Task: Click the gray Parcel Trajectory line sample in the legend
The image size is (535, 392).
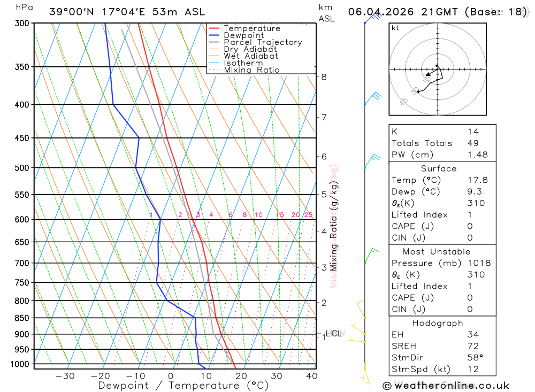Action: [x=214, y=42]
